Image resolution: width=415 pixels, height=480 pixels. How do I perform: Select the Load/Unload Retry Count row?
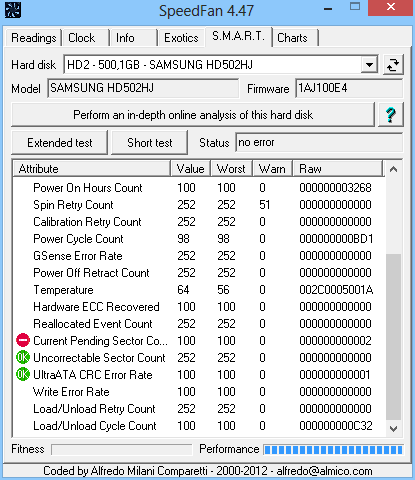tap(199, 409)
